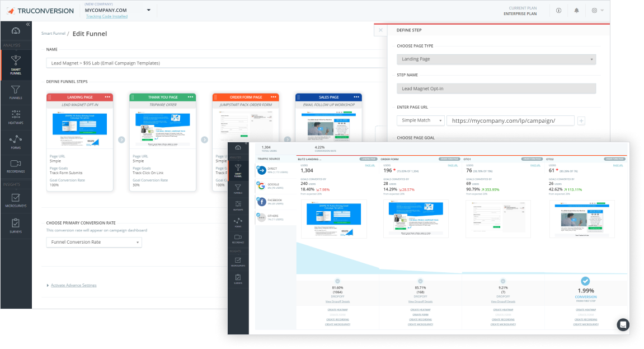Open Forms in the left sidebar

click(16, 142)
